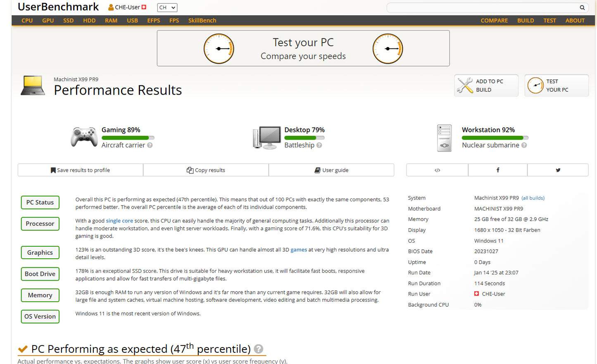Viewport: 597px width, 364px height.
Task: Click the left speed gauge icon
Action: pyautogui.click(x=219, y=49)
